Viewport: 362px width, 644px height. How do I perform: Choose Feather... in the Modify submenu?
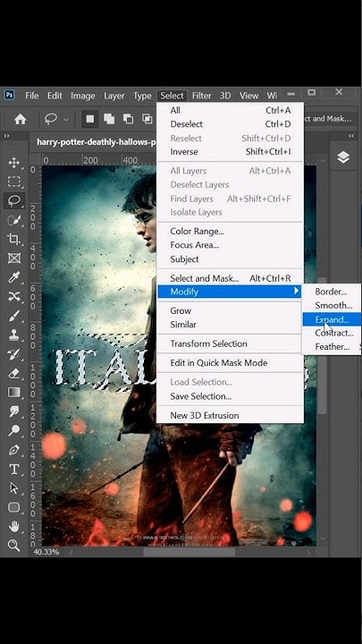[x=332, y=347]
